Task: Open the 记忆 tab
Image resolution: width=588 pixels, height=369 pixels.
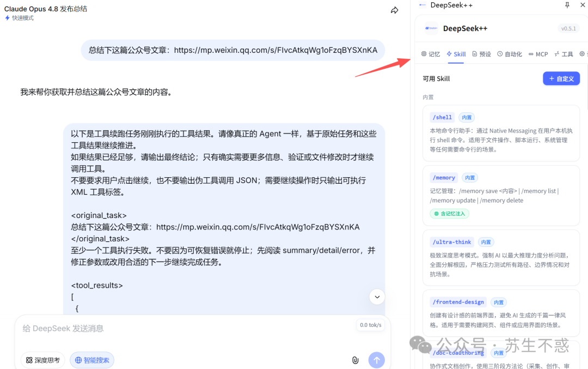Action: tap(431, 54)
